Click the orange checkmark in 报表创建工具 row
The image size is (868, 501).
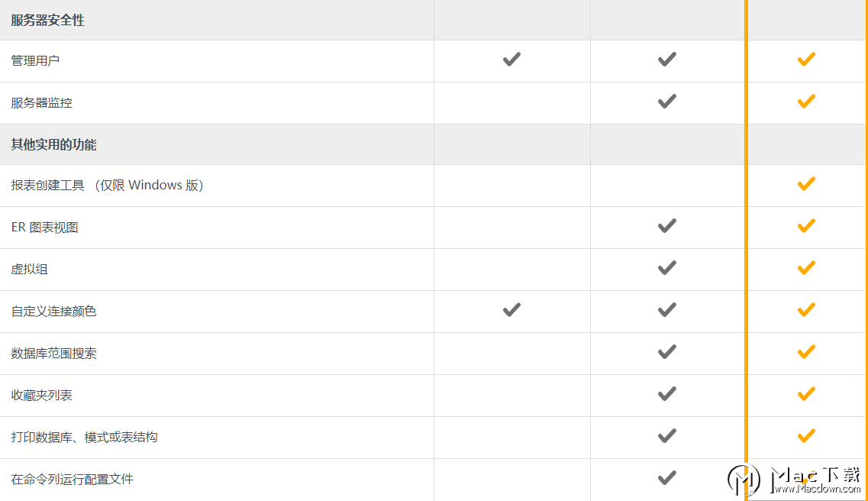[x=806, y=184]
